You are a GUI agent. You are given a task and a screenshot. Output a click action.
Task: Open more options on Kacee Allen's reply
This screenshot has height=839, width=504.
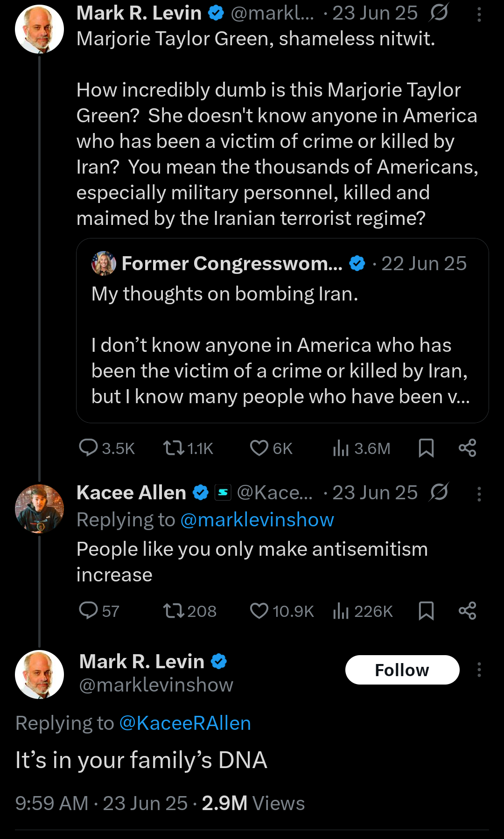coord(479,494)
